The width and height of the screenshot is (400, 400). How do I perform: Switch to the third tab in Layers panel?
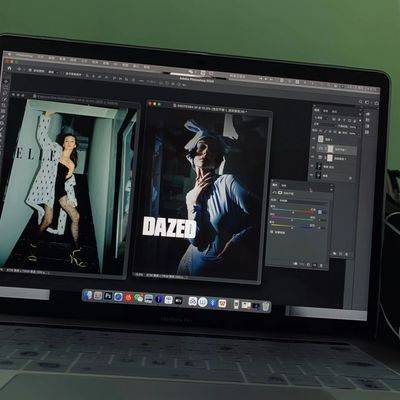pos(335,111)
